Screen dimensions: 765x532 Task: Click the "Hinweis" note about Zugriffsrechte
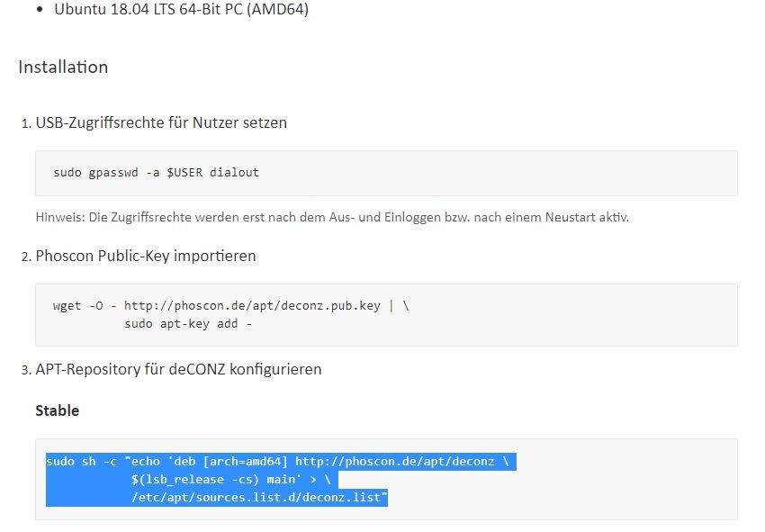pyautogui.click(x=331, y=218)
